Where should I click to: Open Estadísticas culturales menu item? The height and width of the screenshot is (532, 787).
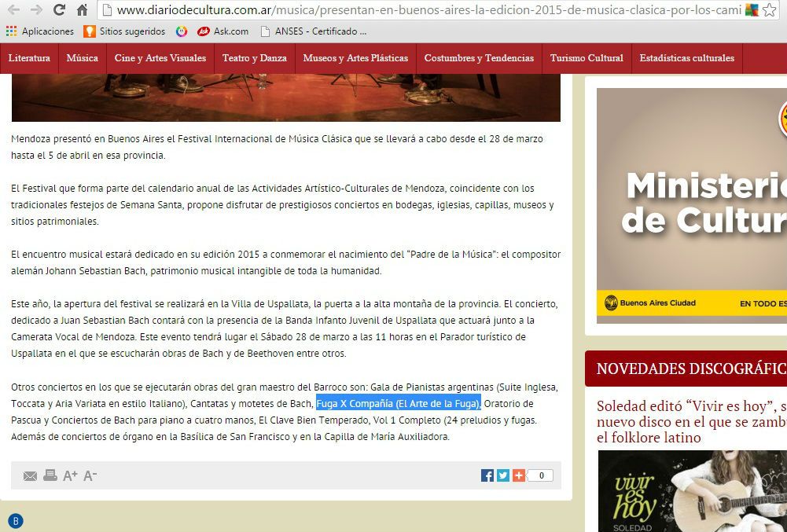tap(686, 58)
